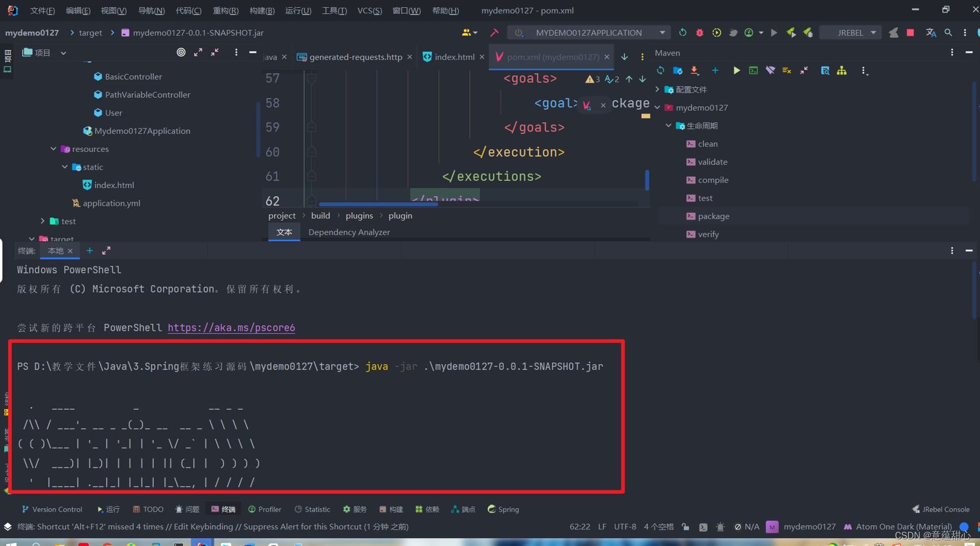
Task: Show Maven dependencies diagram icon
Action: (842, 71)
